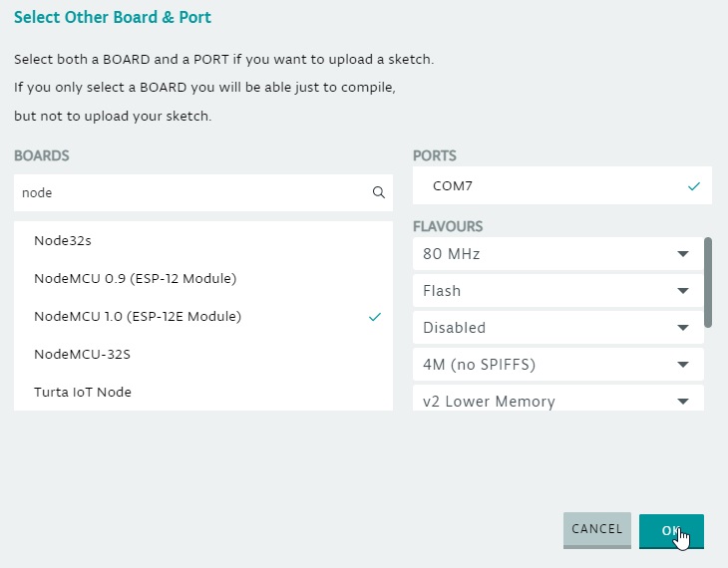
Task: Open the 4M (no SPIFFS) dropdown
Action: point(558,365)
